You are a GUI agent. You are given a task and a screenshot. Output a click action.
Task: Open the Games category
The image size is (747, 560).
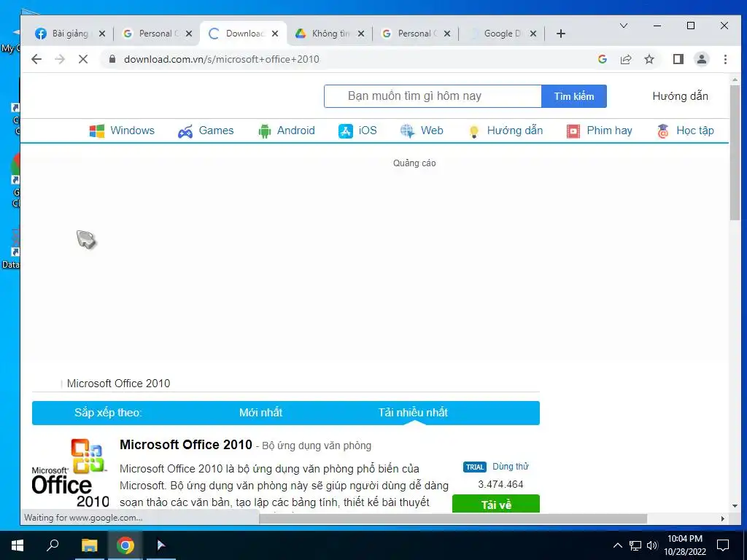(205, 131)
